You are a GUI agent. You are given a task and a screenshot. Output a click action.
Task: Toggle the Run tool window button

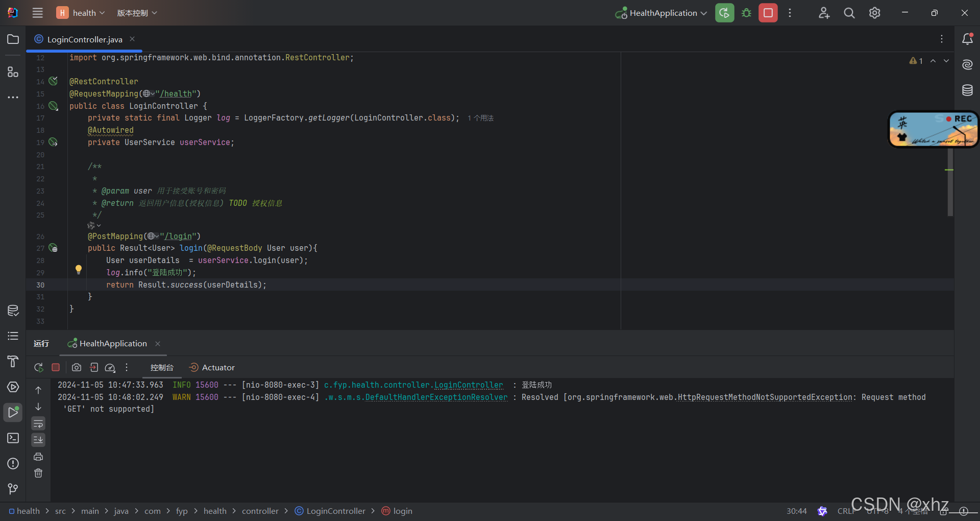[x=13, y=413]
